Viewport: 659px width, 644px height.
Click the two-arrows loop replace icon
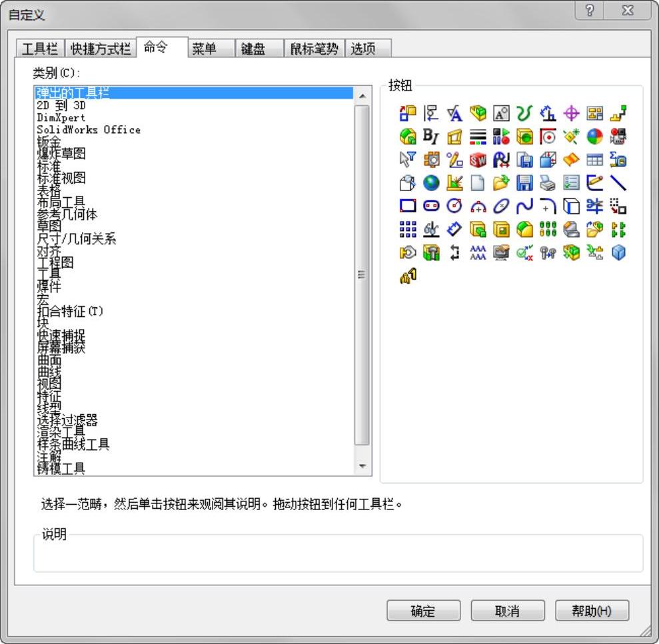click(x=454, y=253)
